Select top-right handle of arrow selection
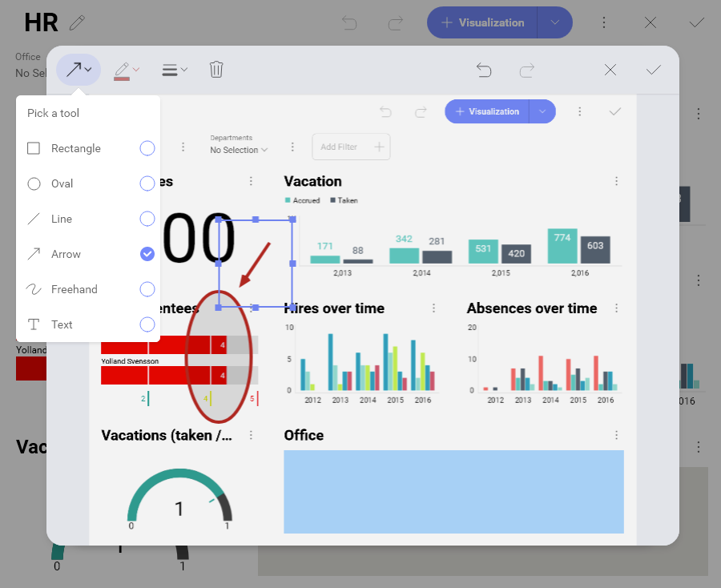 [x=292, y=219]
